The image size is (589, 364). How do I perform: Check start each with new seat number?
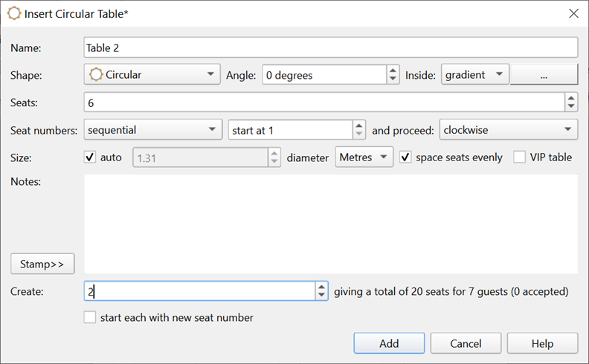[x=90, y=317]
